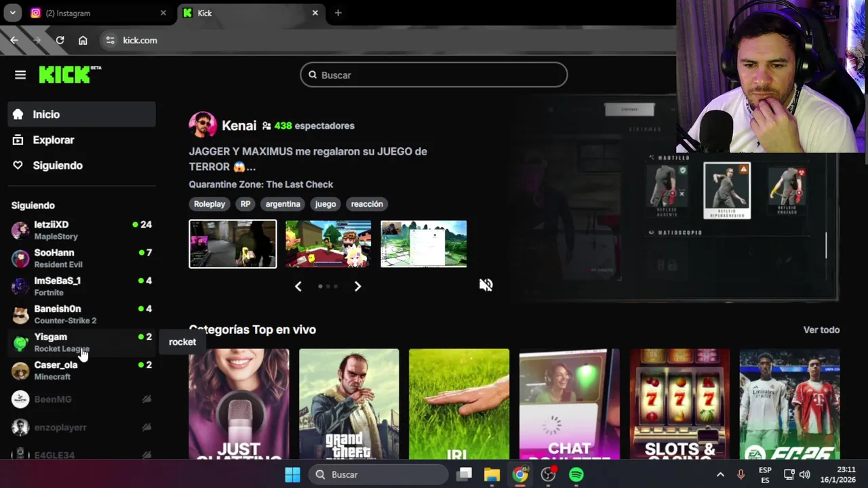This screenshot has height=488, width=868.
Task: Open Siguiendo in sidebar menu
Action: 81,165
